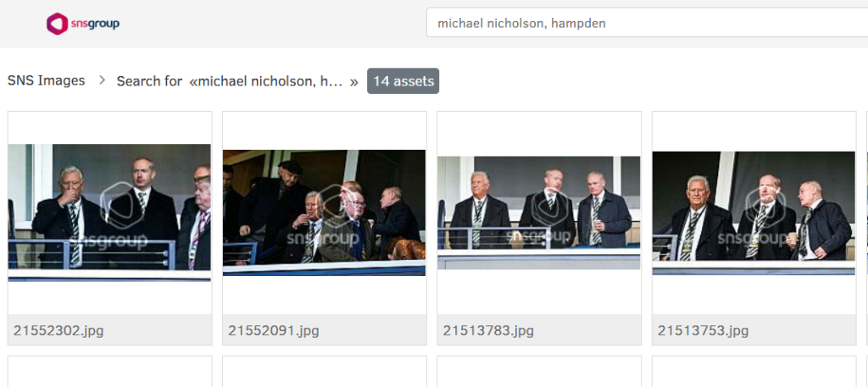Click the snsgroup hexagon logo icon
The height and width of the screenshot is (387, 868).
[x=58, y=24]
